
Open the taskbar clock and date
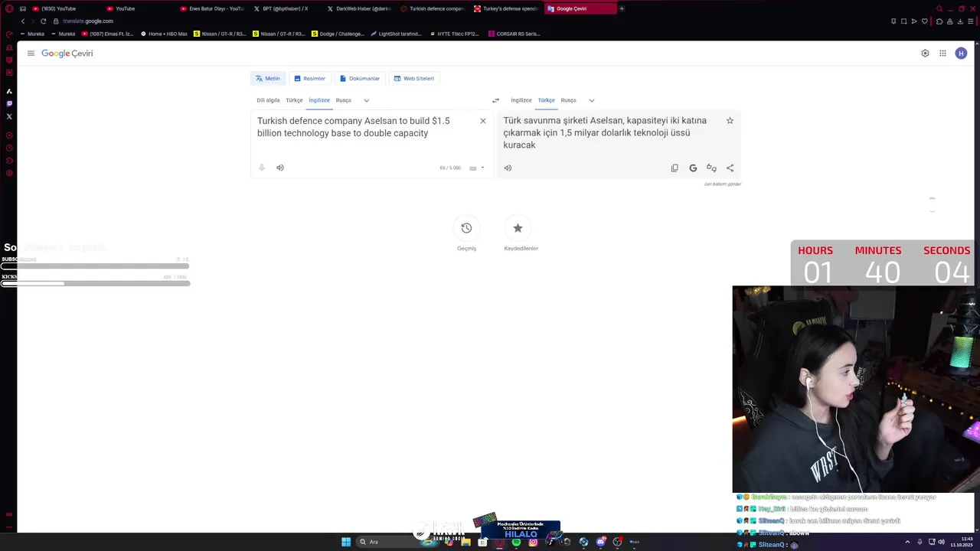962,542
